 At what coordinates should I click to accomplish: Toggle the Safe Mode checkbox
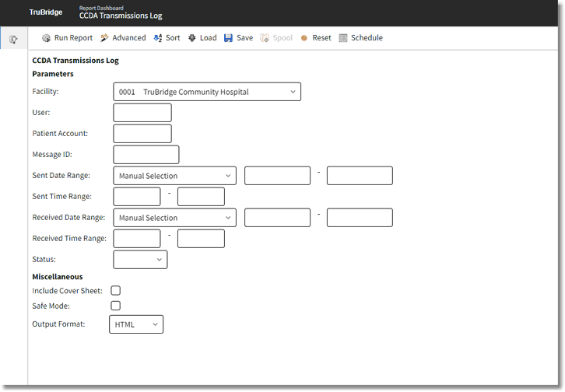coord(116,306)
